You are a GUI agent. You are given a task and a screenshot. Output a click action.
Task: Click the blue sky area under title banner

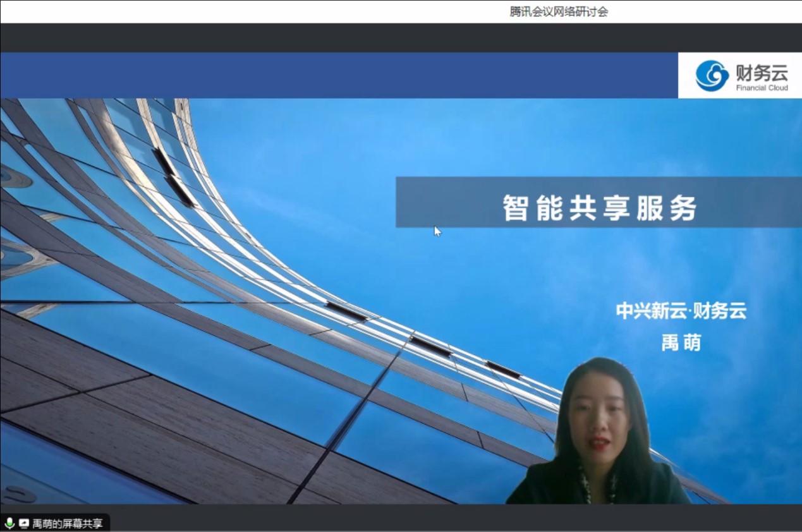coord(506,272)
